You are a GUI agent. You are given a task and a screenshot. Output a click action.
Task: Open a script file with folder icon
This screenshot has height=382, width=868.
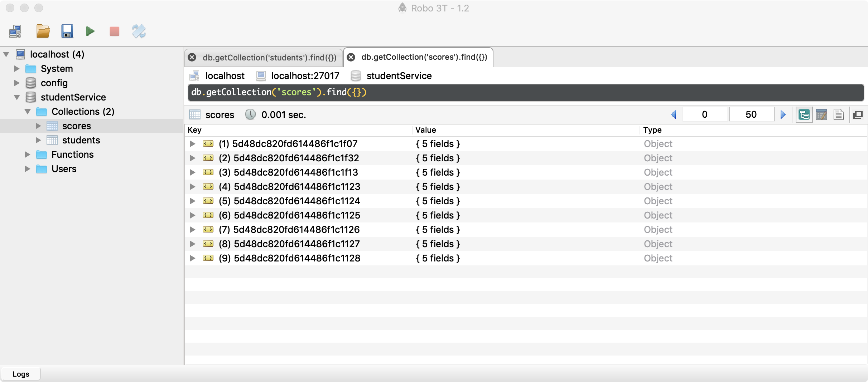point(43,31)
